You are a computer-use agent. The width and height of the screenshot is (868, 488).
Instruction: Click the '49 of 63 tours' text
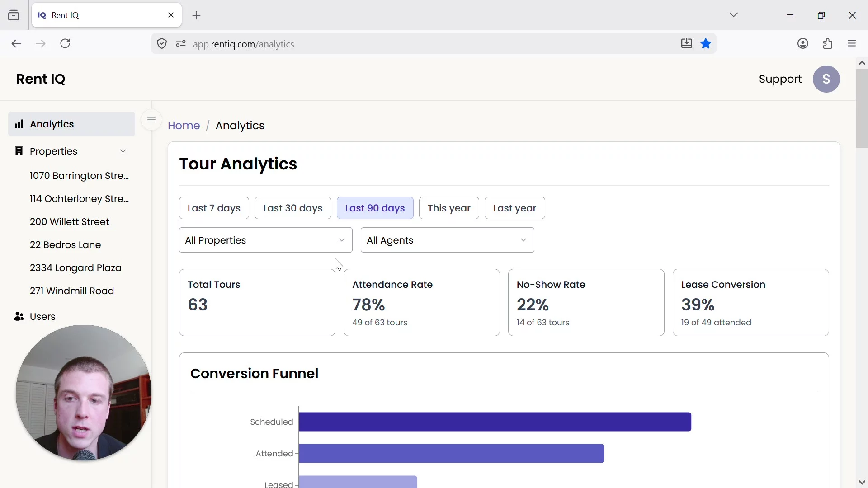[380, 323]
